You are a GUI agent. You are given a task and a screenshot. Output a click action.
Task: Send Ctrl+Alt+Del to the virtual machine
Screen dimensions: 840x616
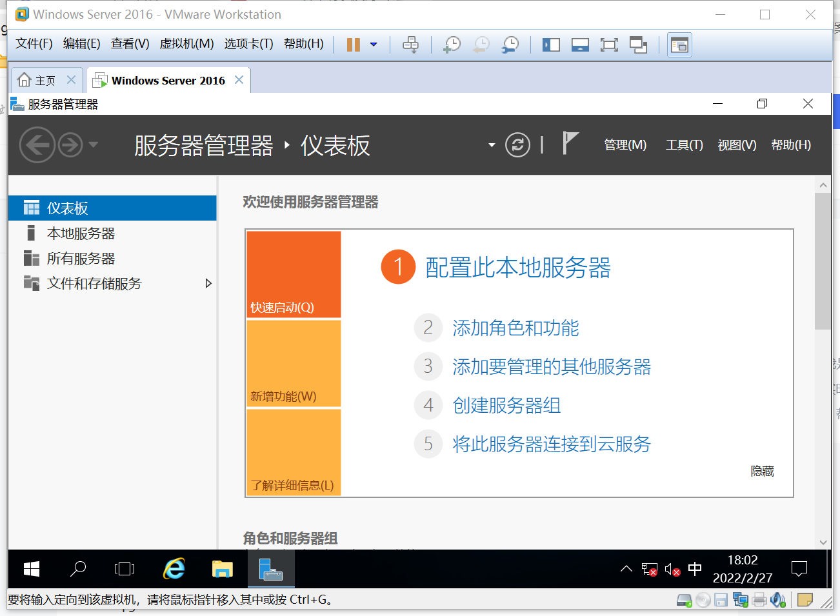pos(410,45)
